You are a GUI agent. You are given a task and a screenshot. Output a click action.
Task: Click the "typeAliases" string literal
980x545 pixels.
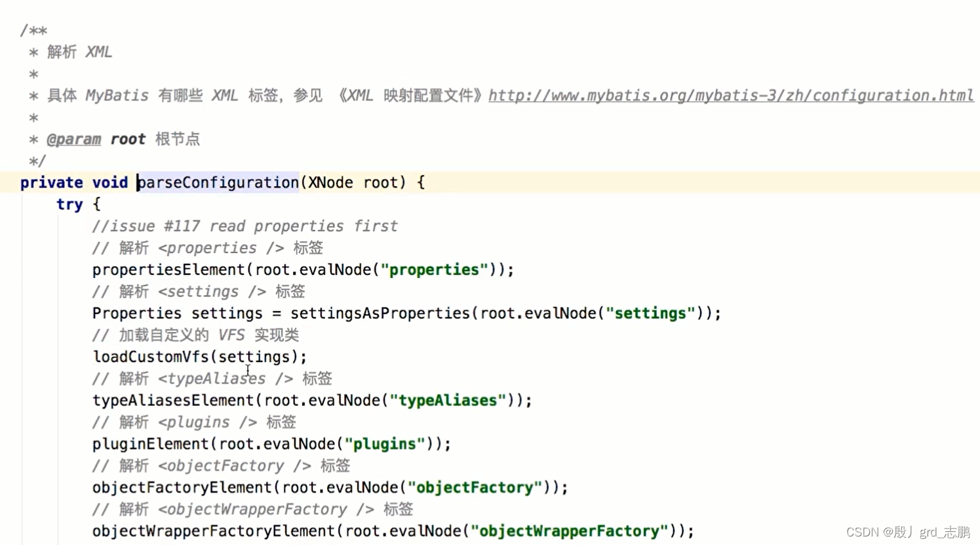[x=448, y=400]
